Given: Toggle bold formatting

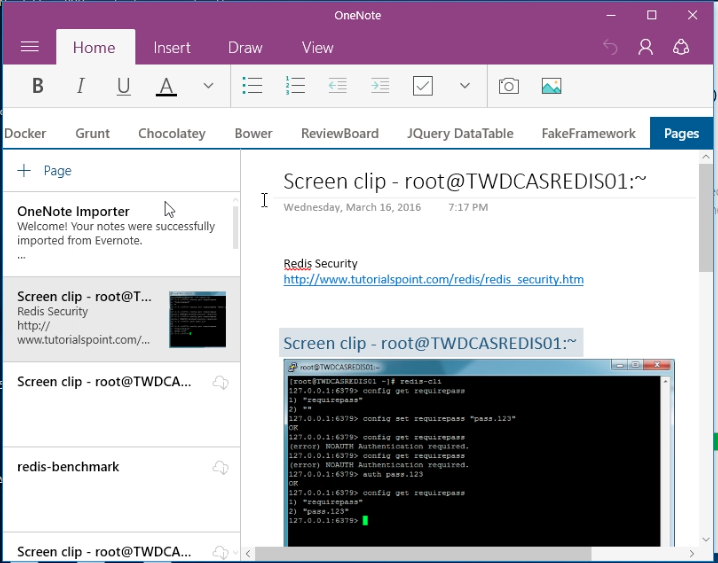Looking at the screenshot, I should (38, 86).
